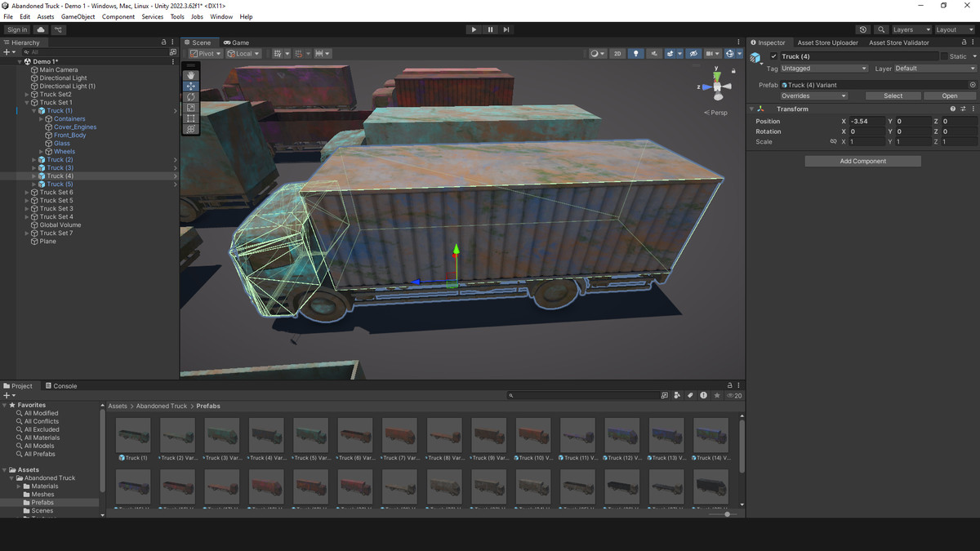Open the Hierarchy search scope icon
This screenshot has height=551, width=980.
[x=172, y=52]
